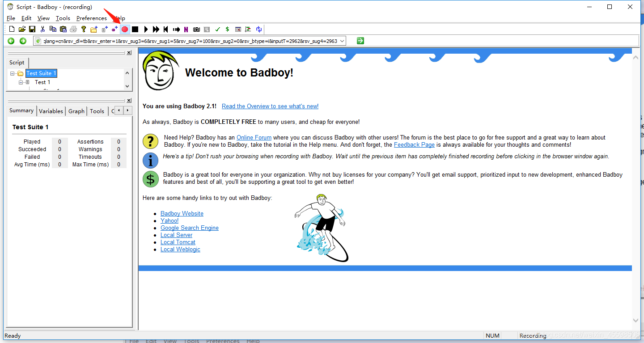Collapse the Test 1 tree node
This screenshot has width=644, height=343.
pos(21,82)
